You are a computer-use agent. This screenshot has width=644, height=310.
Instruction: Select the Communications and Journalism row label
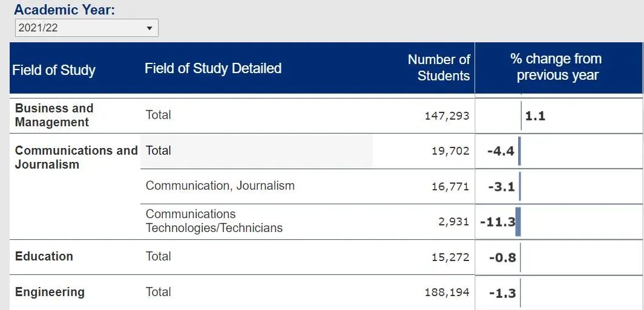[76, 157]
